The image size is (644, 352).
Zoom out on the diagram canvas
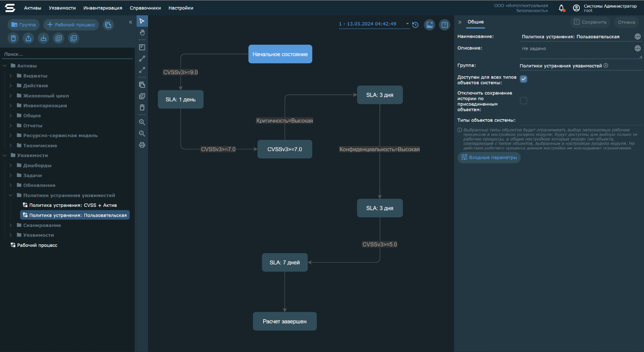click(142, 134)
